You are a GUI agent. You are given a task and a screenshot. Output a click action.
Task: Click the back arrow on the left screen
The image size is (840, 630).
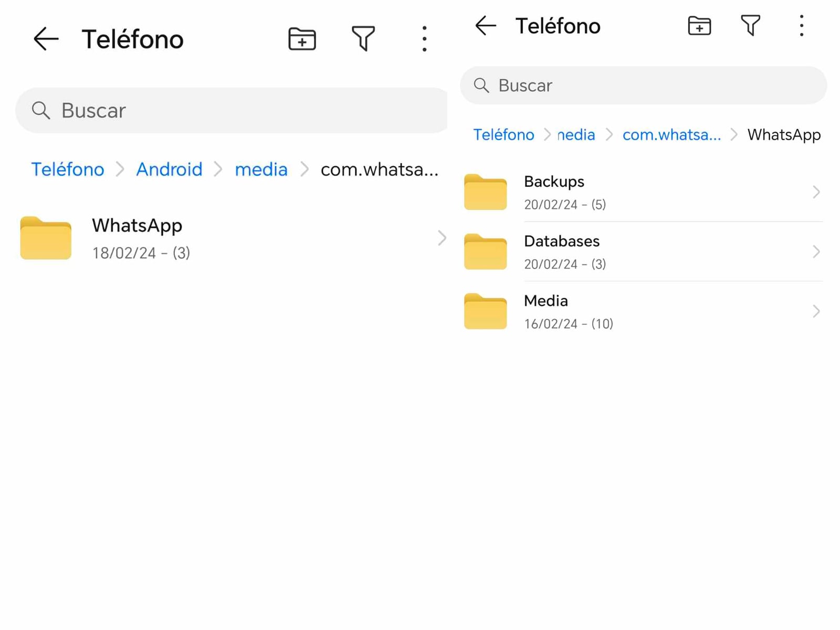tap(46, 38)
